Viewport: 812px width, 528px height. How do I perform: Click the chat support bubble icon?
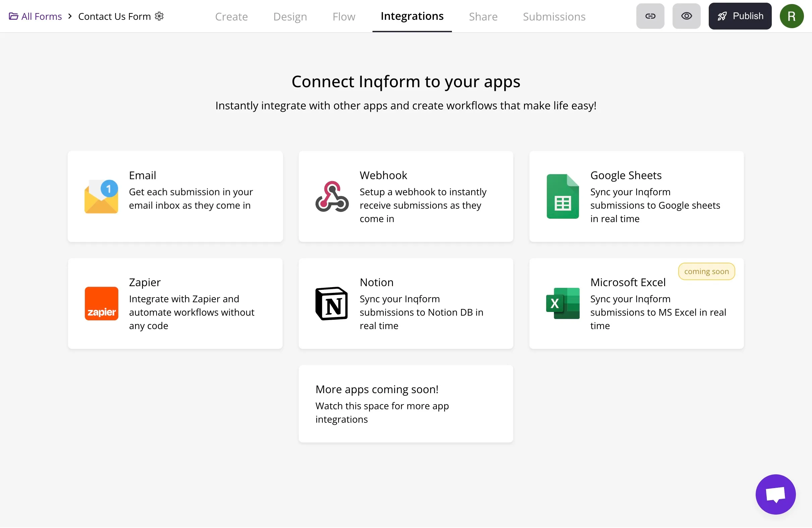click(x=776, y=494)
